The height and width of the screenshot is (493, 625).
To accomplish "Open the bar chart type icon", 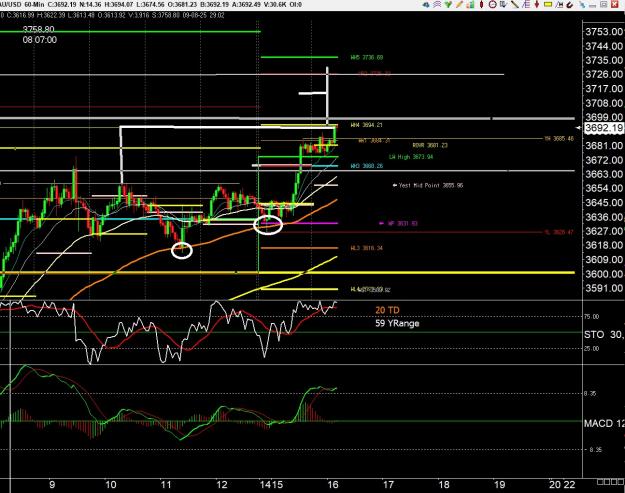I will 471,5.
